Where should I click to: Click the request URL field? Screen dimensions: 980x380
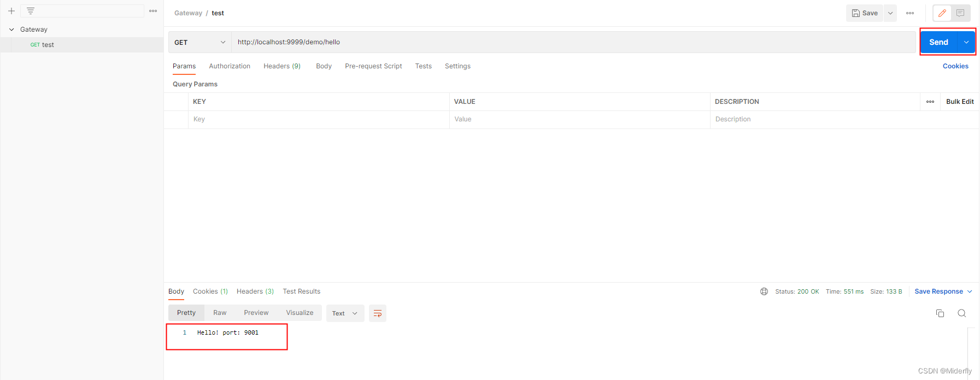(573, 42)
